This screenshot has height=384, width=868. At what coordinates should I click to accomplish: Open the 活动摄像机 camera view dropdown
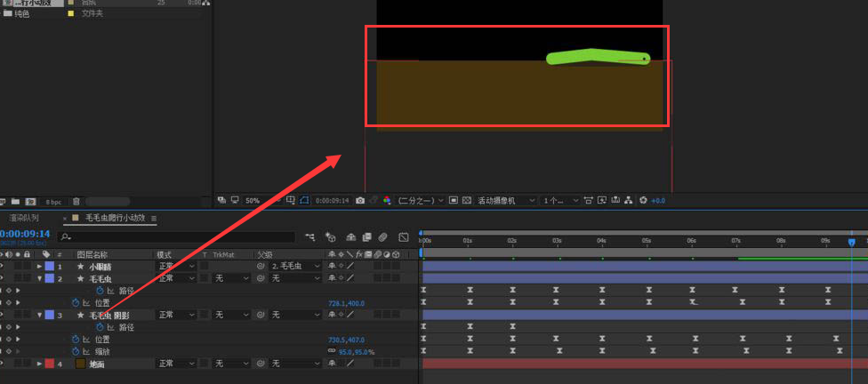[x=503, y=201]
